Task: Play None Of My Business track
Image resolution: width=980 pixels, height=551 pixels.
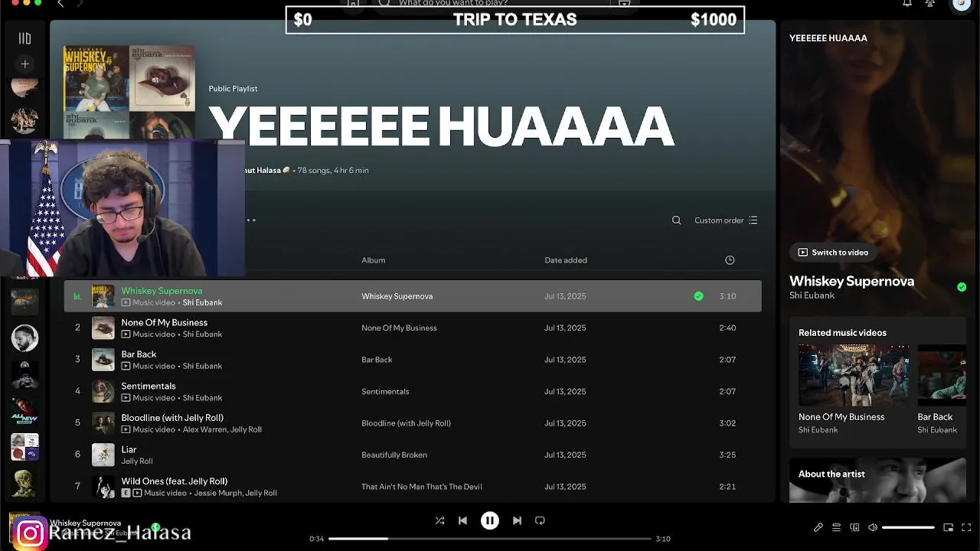Action: [413, 328]
